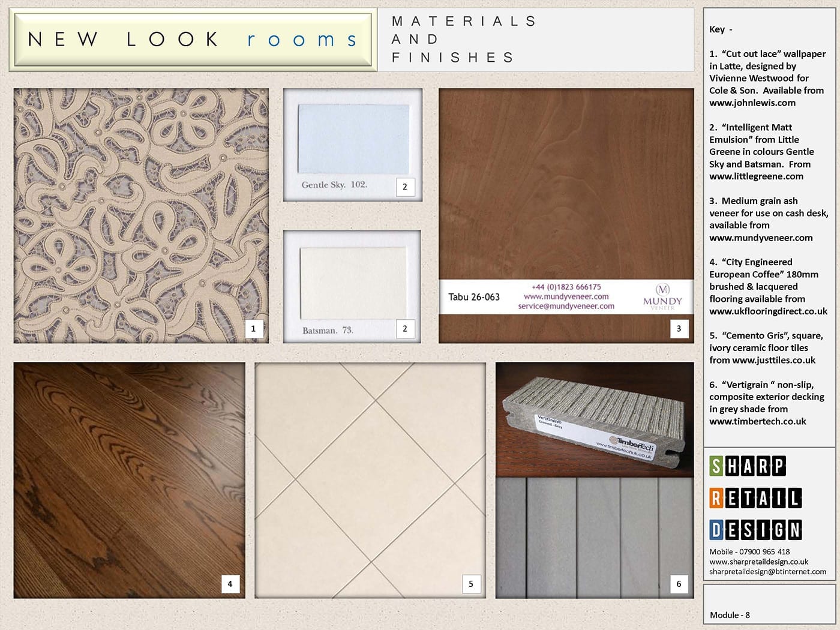Click the Mundy Veneer logo

[x=662, y=297]
